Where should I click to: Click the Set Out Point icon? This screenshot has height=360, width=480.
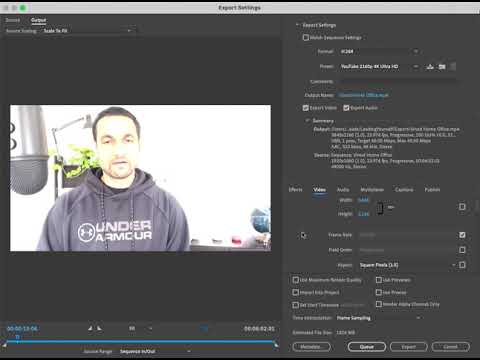point(99,328)
